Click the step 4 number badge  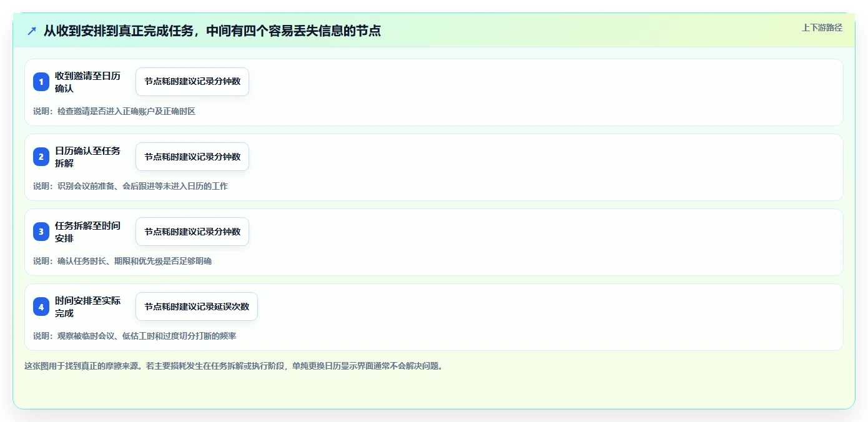[41, 307]
